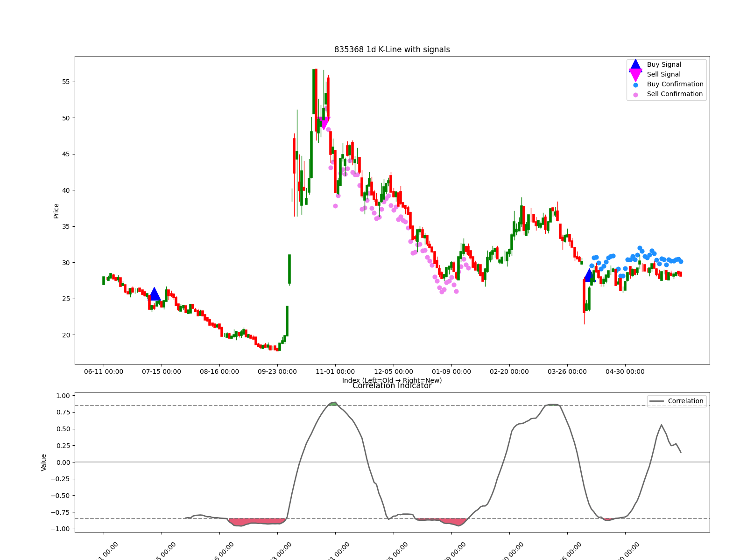This screenshot has height=560, width=747.
Task: Click the price axis tick '50'
Action: tap(66, 118)
